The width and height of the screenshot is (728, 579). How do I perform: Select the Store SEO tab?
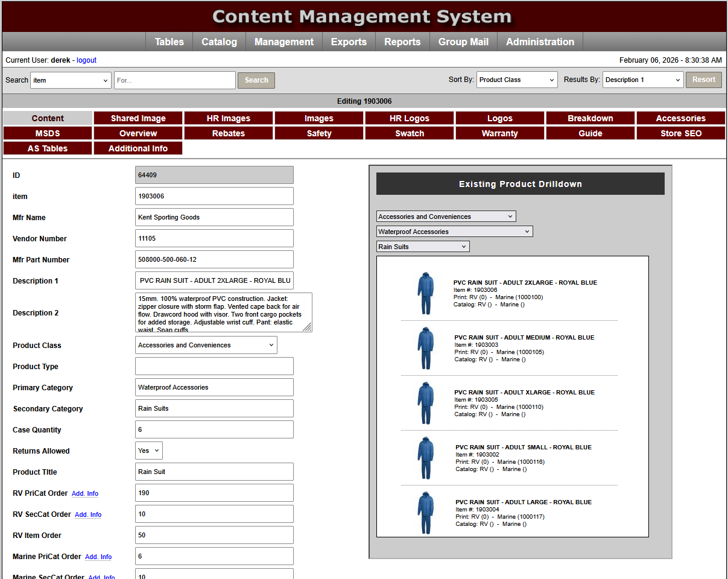[680, 133]
